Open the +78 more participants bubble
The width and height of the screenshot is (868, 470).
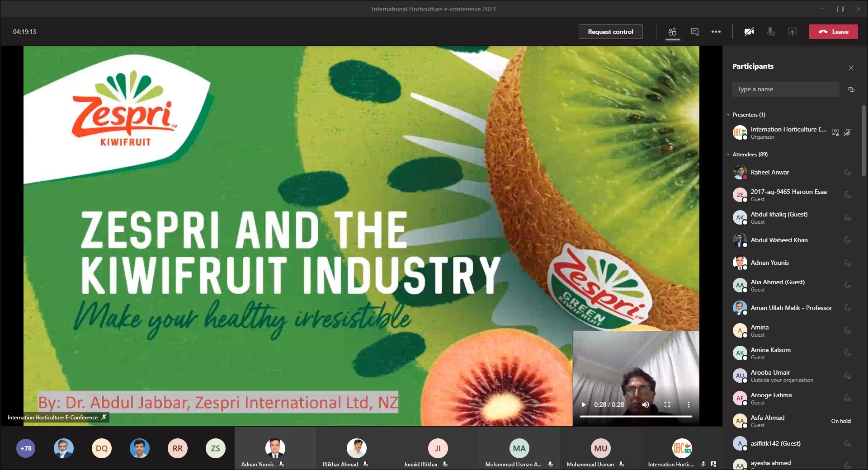(26, 448)
